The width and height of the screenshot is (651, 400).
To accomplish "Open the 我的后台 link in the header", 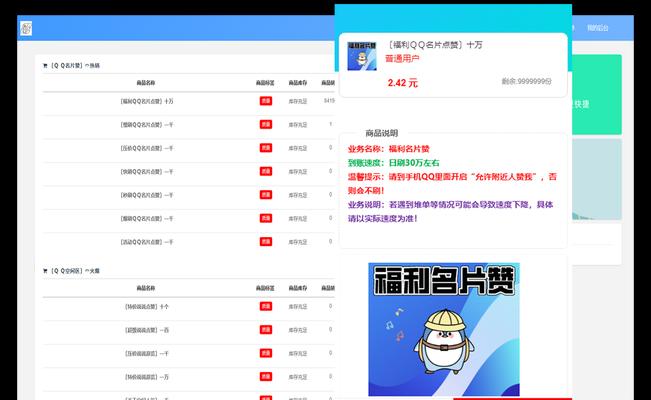I will point(597,28).
